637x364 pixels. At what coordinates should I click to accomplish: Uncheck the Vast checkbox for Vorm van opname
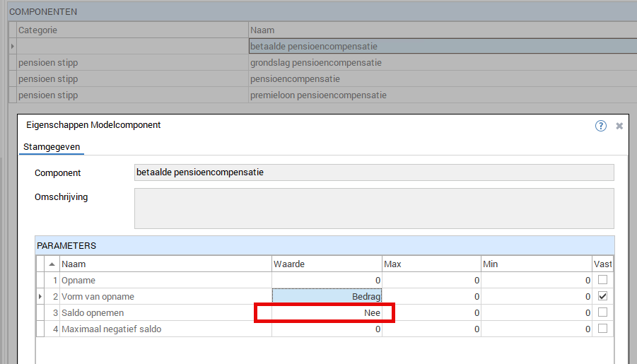pyautogui.click(x=602, y=296)
